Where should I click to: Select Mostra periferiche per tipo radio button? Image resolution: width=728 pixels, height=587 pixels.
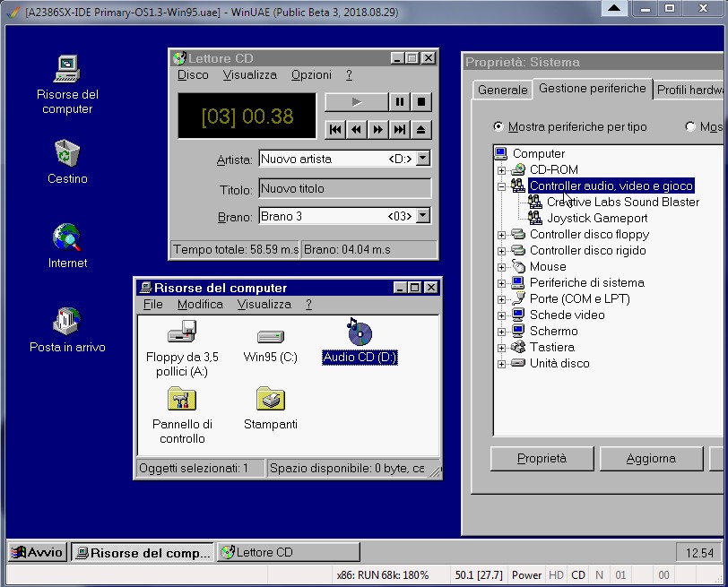coord(499,127)
